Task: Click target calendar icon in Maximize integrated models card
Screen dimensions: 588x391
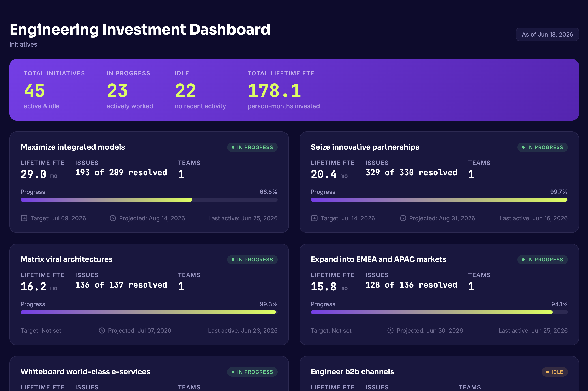Action: 24,218
